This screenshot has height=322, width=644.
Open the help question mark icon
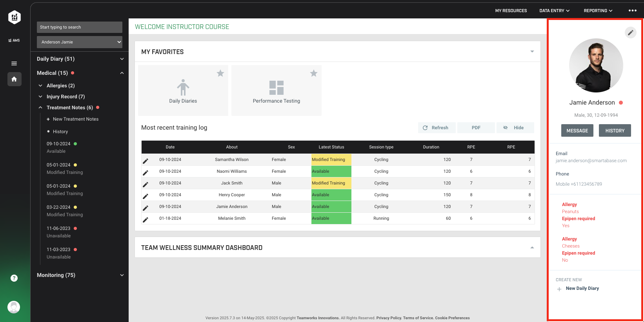[14, 278]
